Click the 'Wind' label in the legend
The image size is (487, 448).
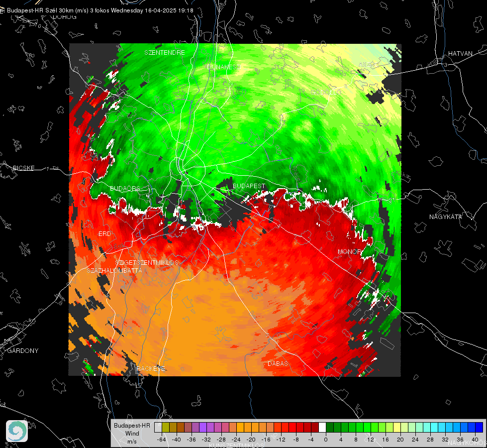click(132, 433)
